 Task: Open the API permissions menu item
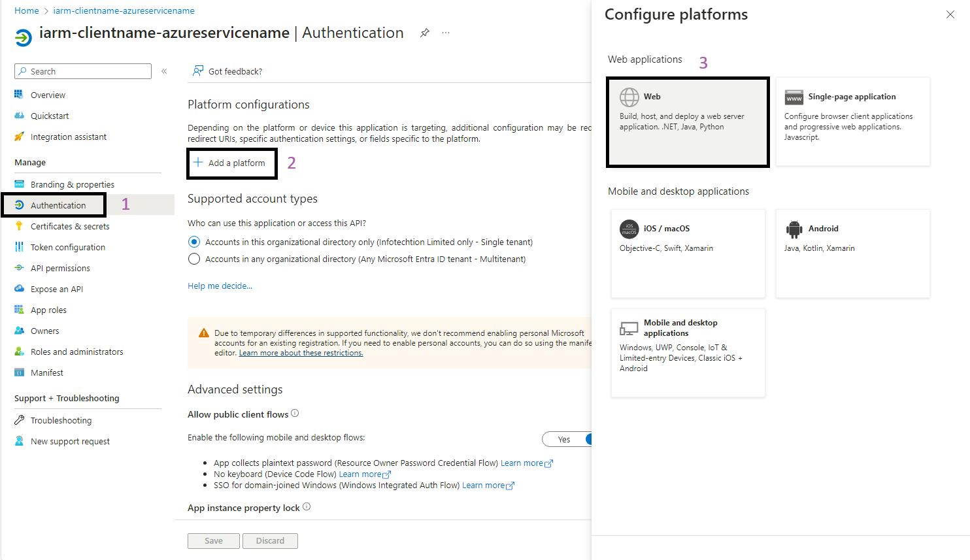point(60,268)
